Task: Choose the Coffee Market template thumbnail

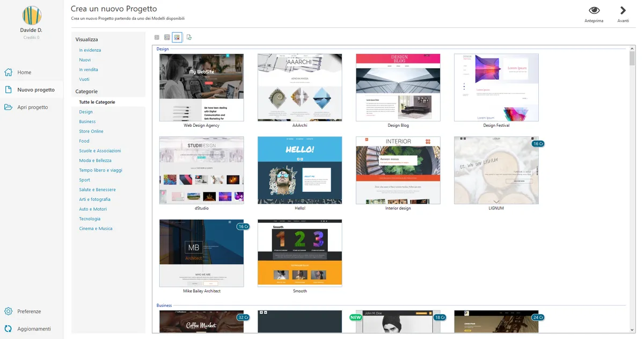Action: tap(201, 321)
